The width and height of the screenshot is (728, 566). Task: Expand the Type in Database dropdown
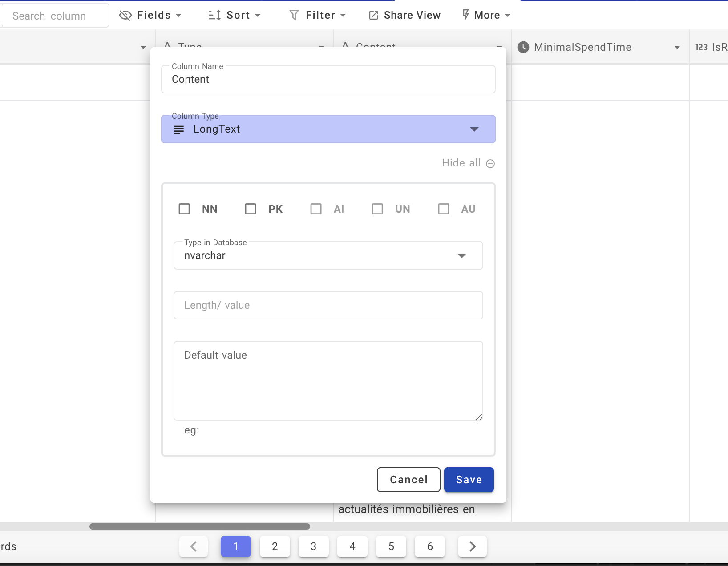(462, 256)
